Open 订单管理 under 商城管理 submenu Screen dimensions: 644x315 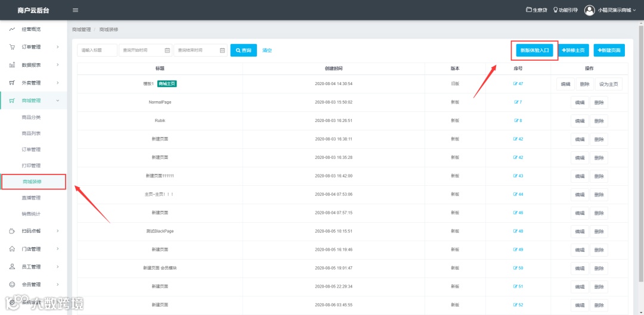click(x=31, y=149)
